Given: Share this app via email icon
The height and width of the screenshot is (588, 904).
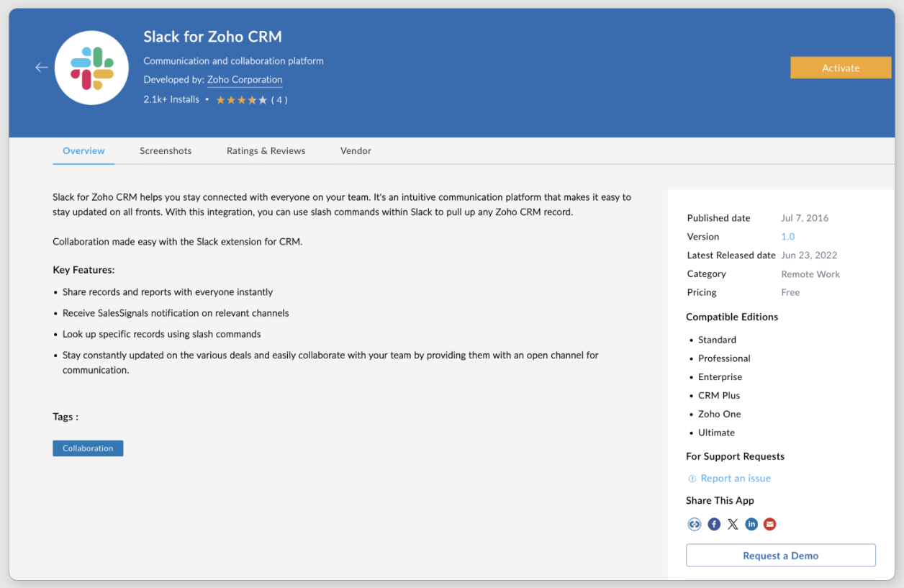Looking at the screenshot, I should click(770, 524).
